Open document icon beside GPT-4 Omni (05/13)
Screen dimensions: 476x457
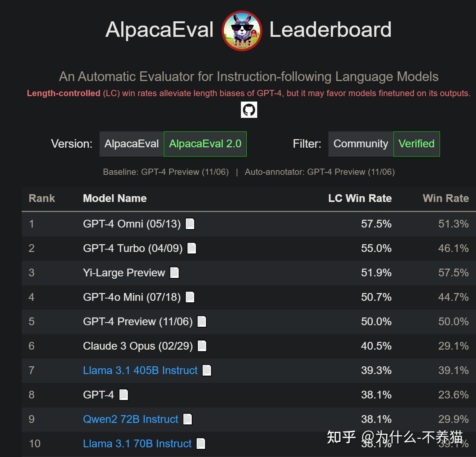point(190,224)
